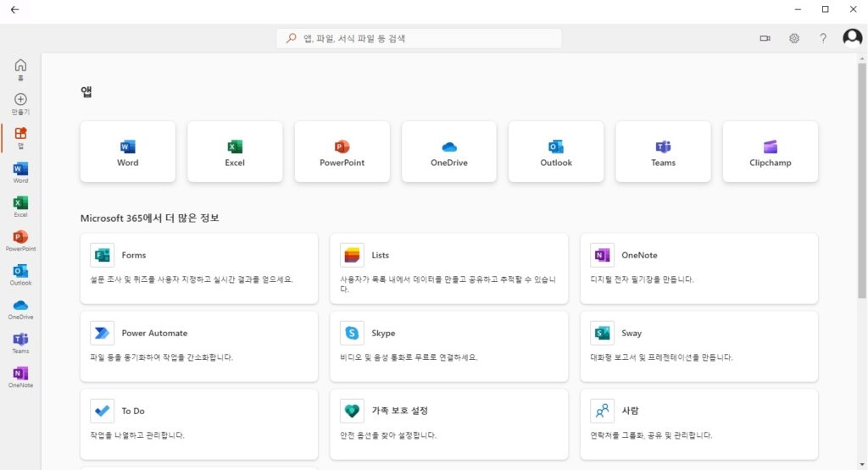The width and height of the screenshot is (868, 470).
Task: Launch the PowerPoint app tile
Action: point(342,152)
